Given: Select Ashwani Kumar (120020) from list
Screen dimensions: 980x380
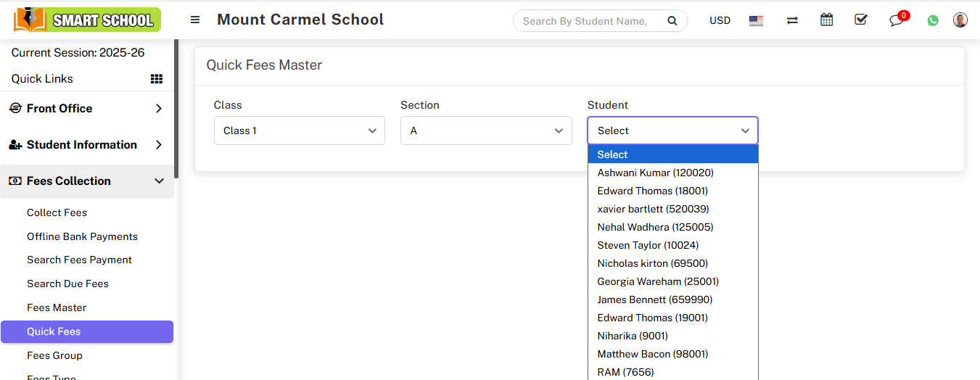Looking at the screenshot, I should coord(655,173).
